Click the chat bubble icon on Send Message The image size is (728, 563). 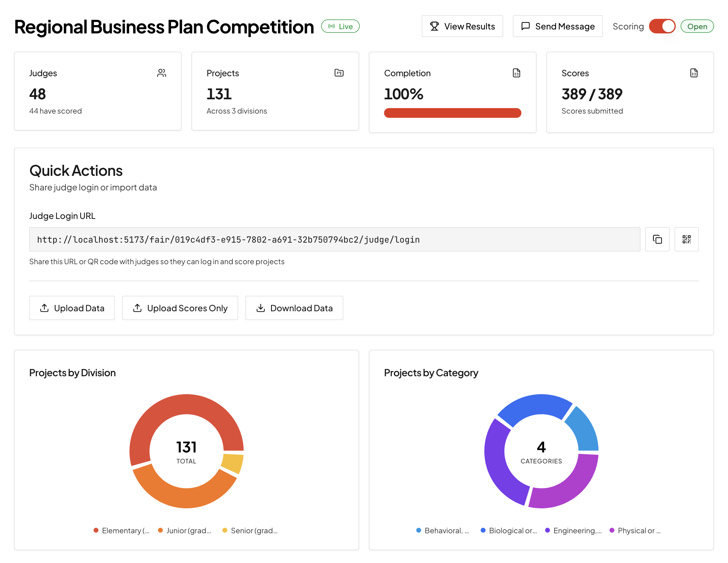pyautogui.click(x=525, y=26)
